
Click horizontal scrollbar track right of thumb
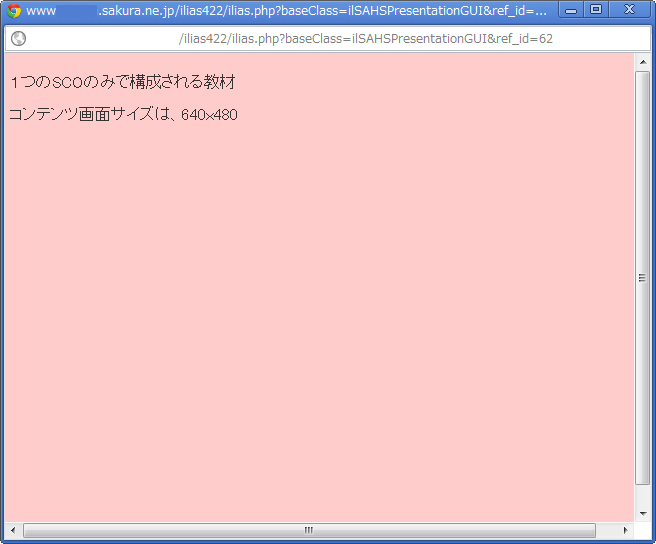point(608,529)
